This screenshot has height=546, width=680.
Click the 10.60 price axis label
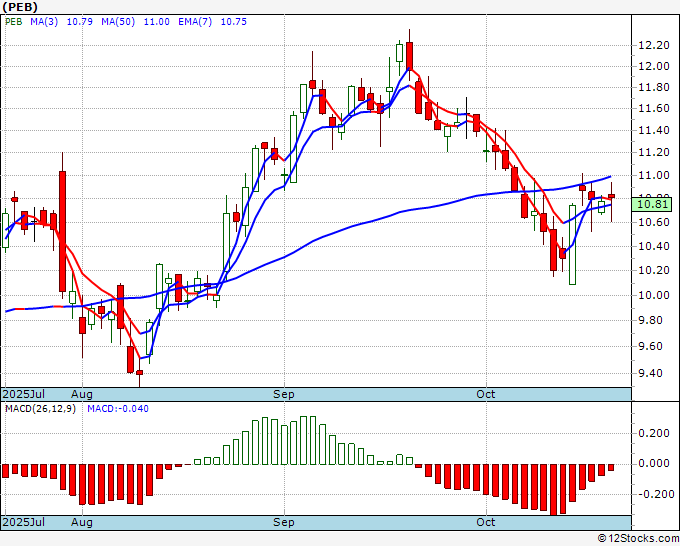[654, 222]
